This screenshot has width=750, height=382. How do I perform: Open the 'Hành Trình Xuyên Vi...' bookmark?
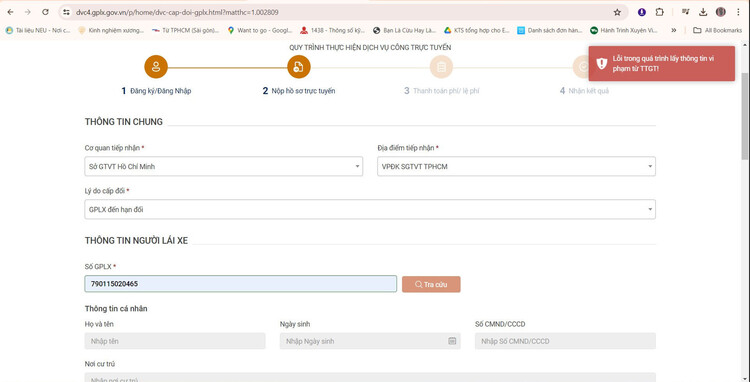point(624,30)
